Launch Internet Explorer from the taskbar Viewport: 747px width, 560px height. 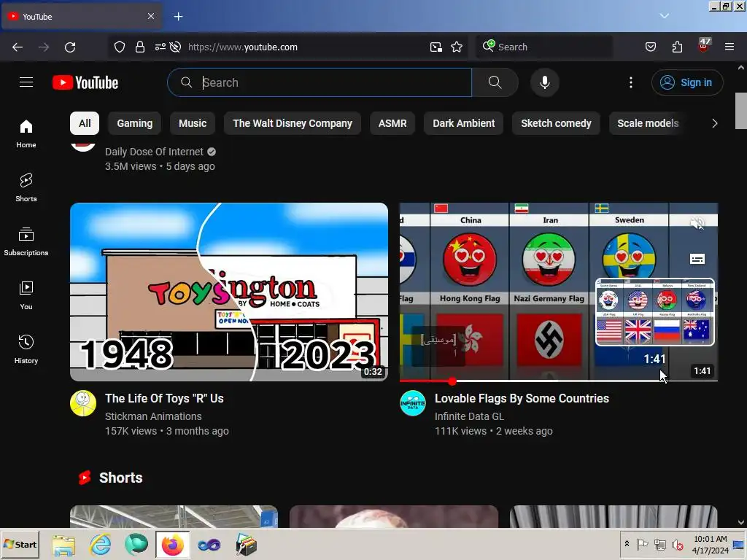tap(101, 544)
